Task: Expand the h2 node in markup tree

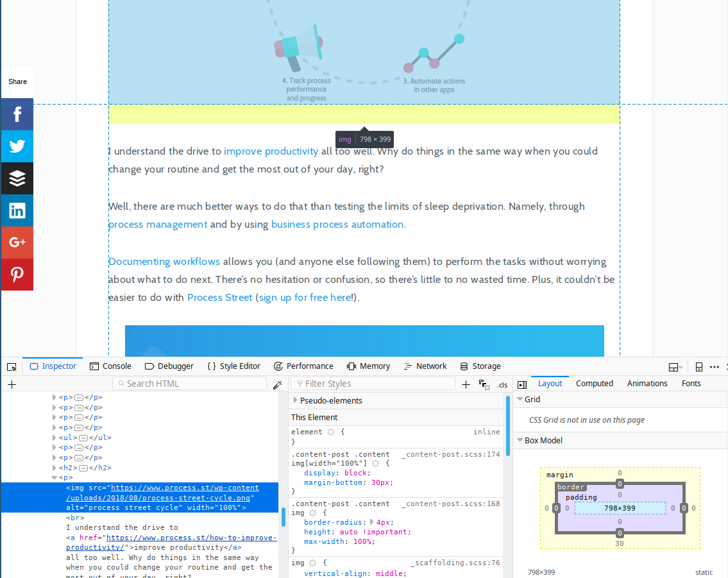Action: point(54,468)
